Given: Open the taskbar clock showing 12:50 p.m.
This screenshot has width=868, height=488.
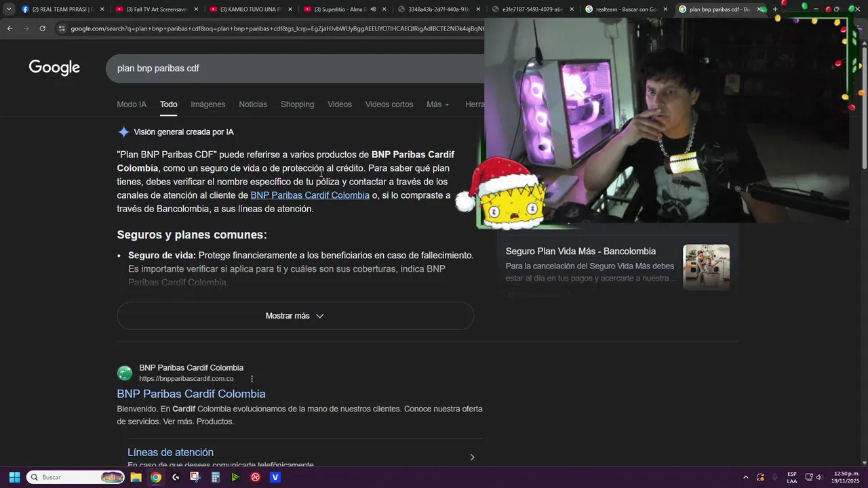Looking at the screenshot, I should pyautogui.click(x=846, y=477).
